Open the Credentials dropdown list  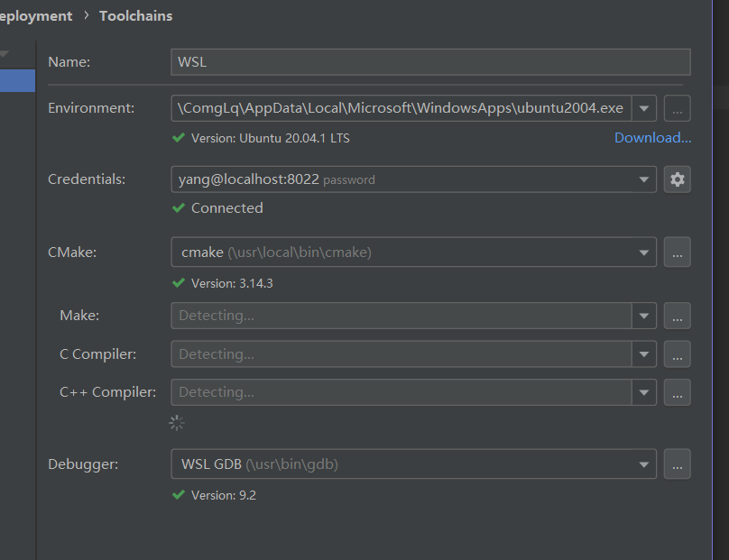(644, 179)
